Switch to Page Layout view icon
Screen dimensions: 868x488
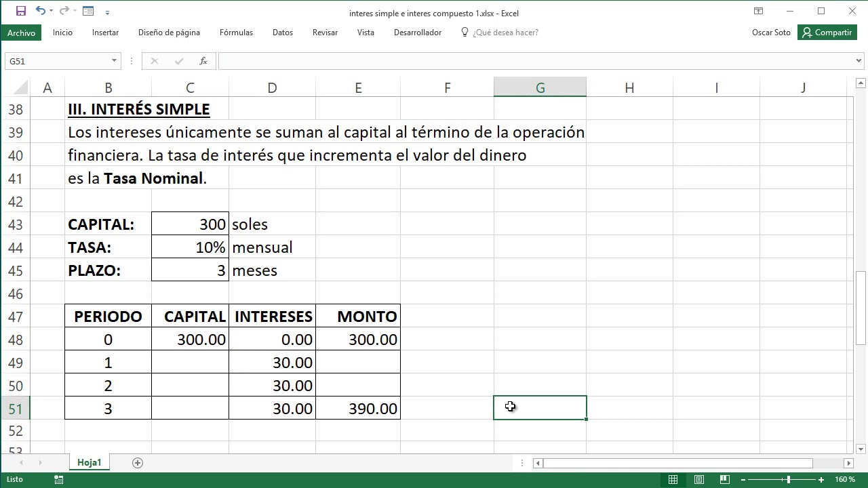699,479
